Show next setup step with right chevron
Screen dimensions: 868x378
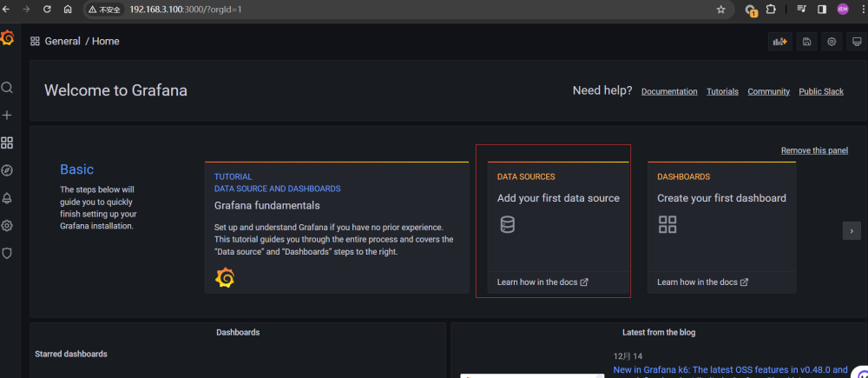coord(852,230)
